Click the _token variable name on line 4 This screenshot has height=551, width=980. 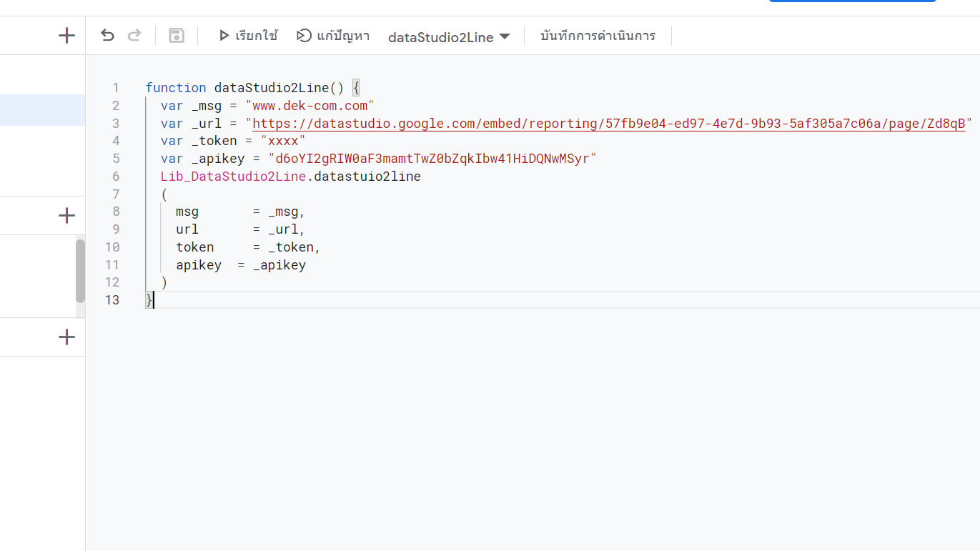point(214,141)
